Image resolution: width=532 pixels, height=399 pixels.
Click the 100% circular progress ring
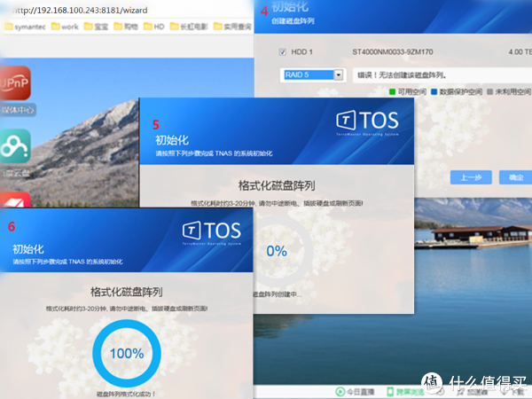click(127, 353)
